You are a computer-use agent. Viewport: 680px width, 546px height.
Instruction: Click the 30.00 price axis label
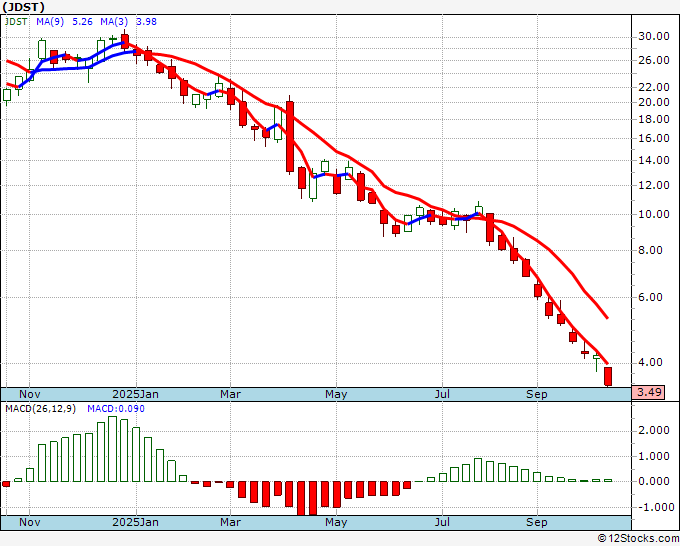[x=654, y=36]
